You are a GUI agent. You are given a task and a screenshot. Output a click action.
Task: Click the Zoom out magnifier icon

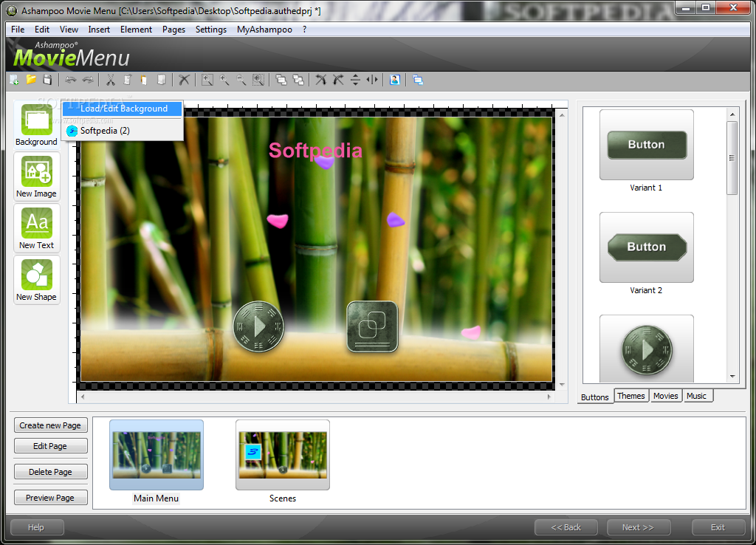[241, 80]
